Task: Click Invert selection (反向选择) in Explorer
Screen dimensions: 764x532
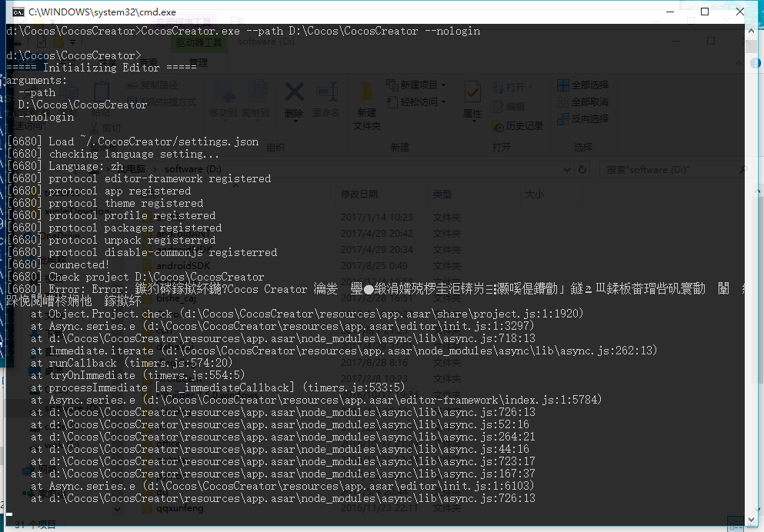Action: [x=582, y=118]
